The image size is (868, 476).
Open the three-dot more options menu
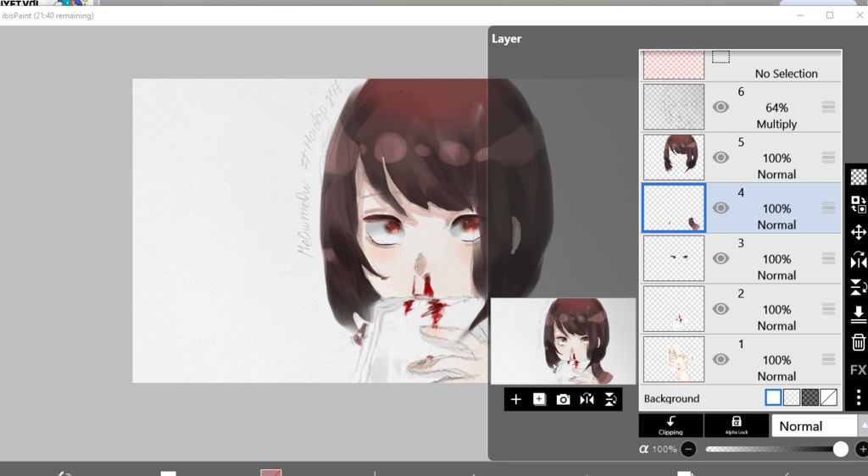pos(858,397)
